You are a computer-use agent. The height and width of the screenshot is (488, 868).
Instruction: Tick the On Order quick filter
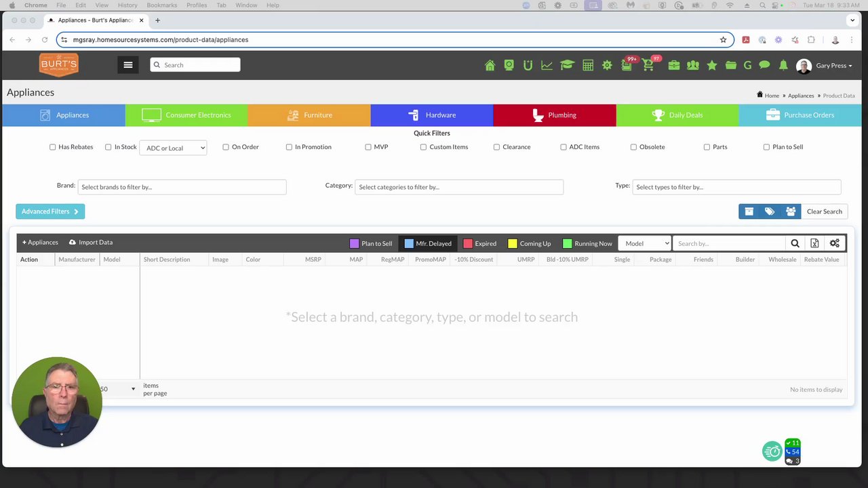226,147
